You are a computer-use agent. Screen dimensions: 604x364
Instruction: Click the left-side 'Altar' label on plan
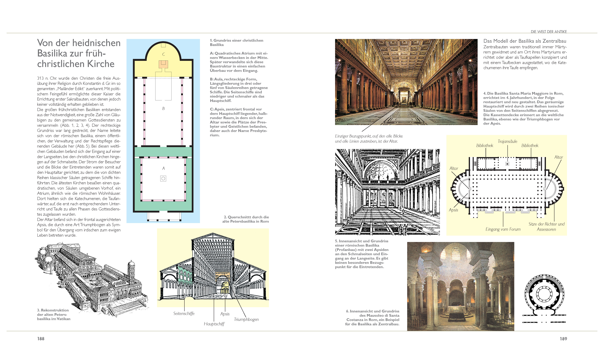[454, 168]
